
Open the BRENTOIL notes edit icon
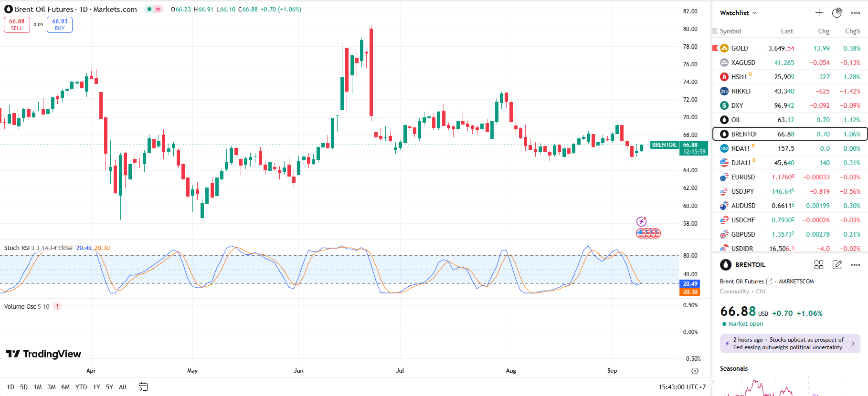click(x=837, y=265)
